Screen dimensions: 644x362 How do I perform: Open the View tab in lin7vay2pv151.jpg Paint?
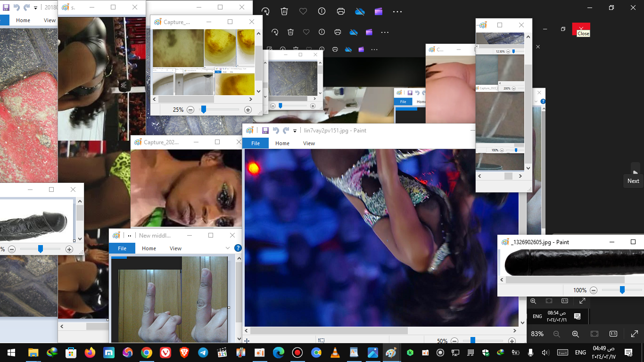pos(309,143)
